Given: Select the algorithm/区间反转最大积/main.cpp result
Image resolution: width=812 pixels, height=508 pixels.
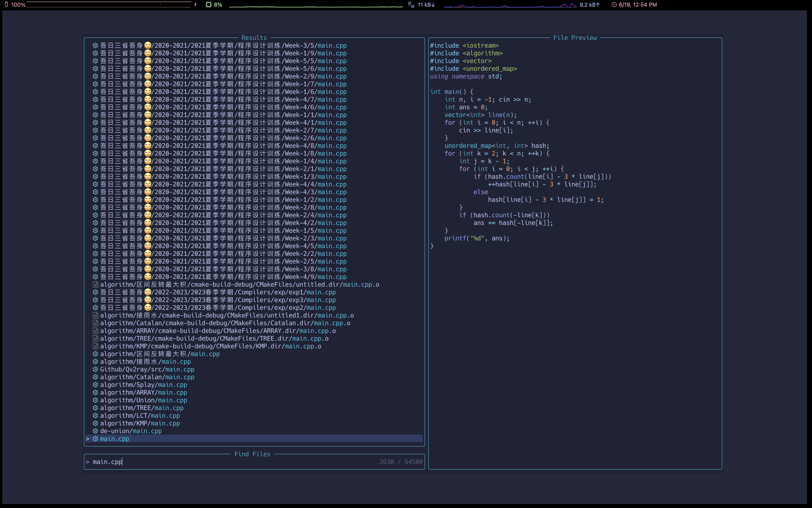Looking at the screenshot, I should click(x=254, y=354).
